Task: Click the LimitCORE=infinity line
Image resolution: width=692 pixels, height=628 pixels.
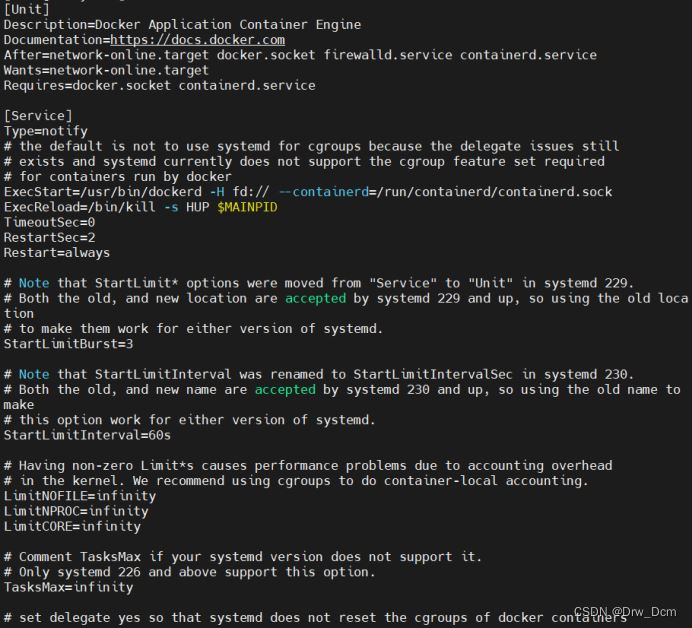Action: [x=72, y=527]
